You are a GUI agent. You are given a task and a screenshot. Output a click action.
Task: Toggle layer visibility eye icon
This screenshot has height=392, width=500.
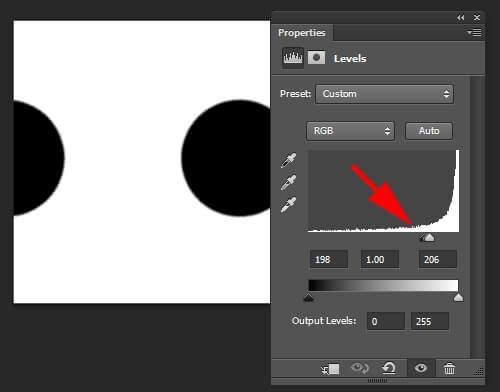[421, 368]
